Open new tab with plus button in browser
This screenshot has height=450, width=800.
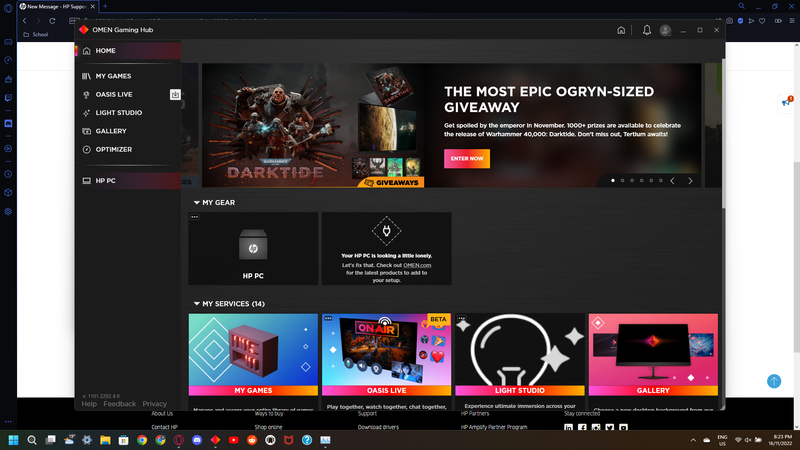[105, 6]
